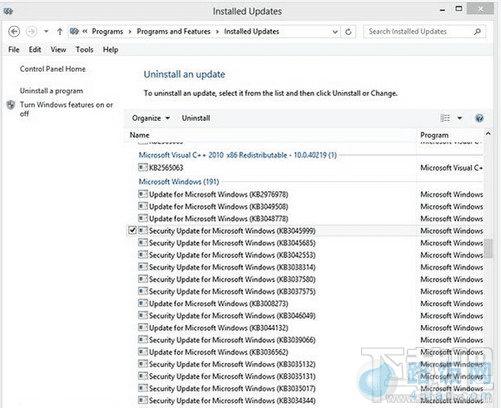Viewport: 501px width, 408px height.
Task: Select the KB3037575 security update icon
Action: tap(143, 291)
